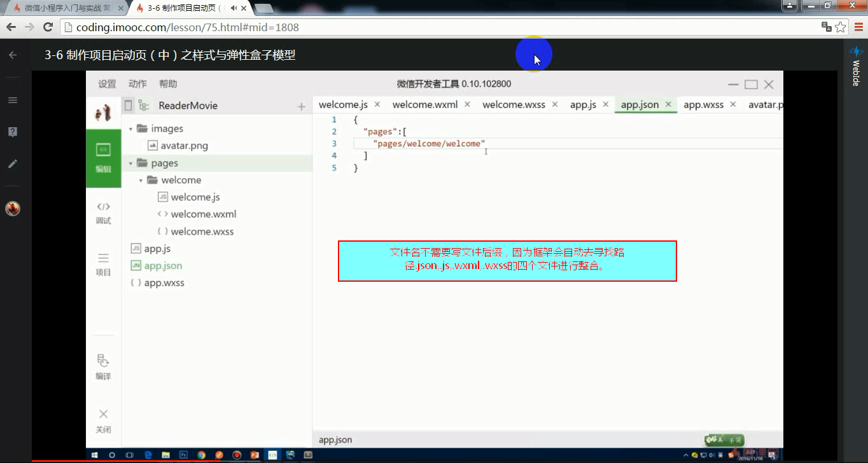Image resolution: width=868 pixels, height=463 pixels.
Task: Collapse the images folder
Action: [131, 128]
